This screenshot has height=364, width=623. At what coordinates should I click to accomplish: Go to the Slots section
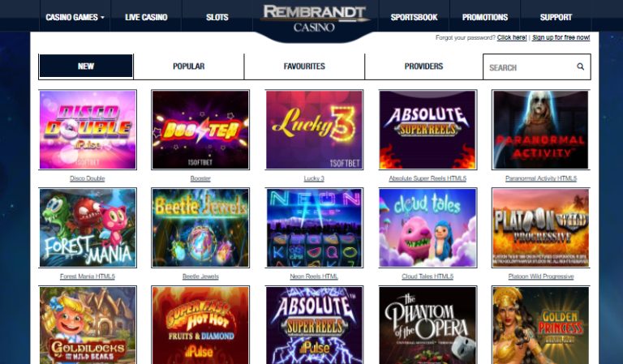pos(217,17)
